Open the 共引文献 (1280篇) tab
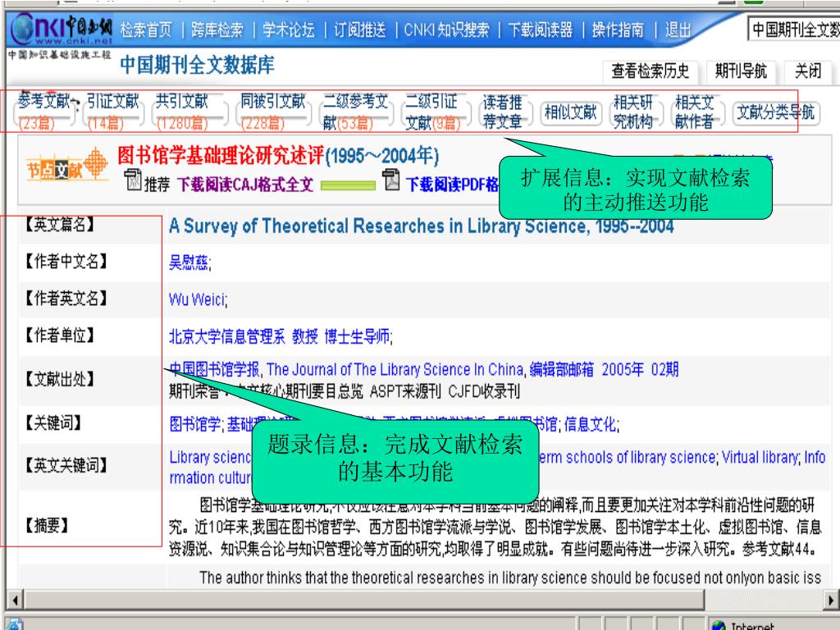The height and width of the screenshot is (630, 840). pyautogui.click(x=189, y=112)
